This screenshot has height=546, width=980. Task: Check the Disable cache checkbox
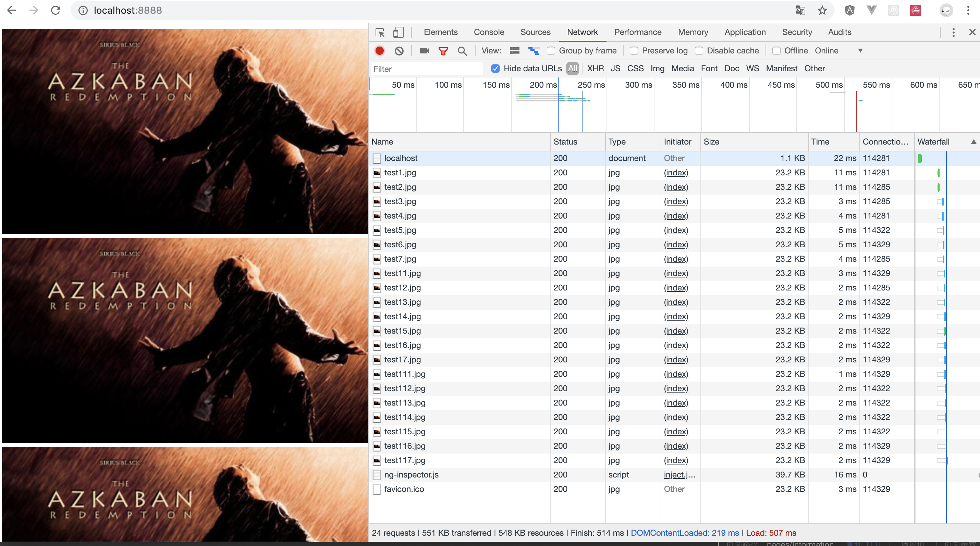coord(699,51)
